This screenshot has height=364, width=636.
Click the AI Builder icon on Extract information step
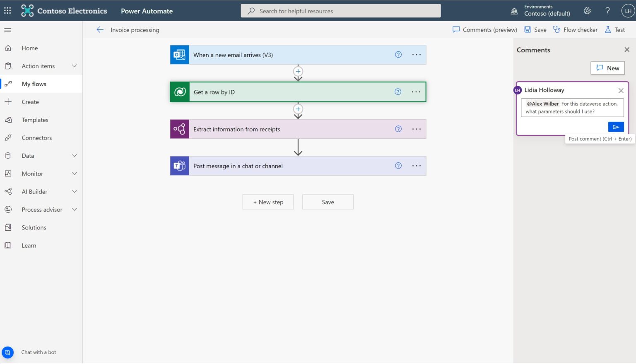[179, 129]
